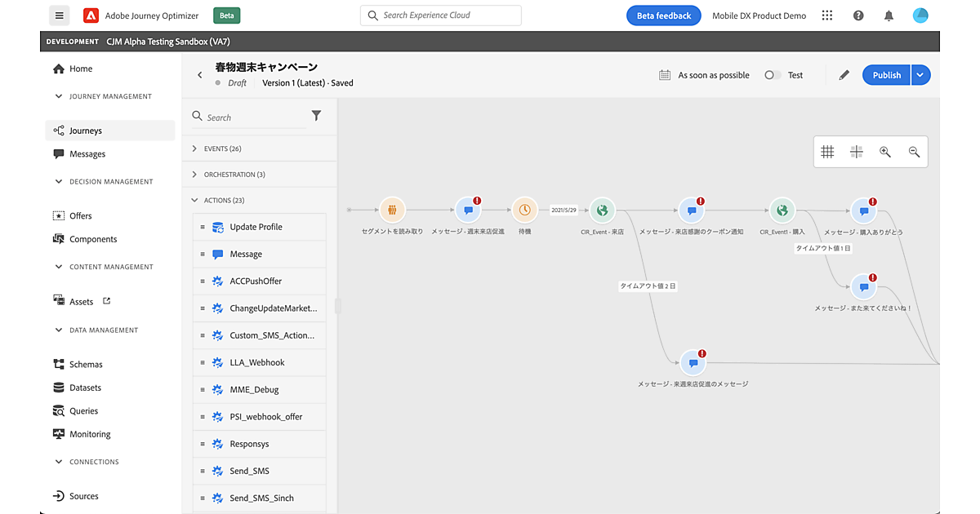Click the filter funnel icon in the palette
This screenshot has width=980, height=514.
coord(316,116)
